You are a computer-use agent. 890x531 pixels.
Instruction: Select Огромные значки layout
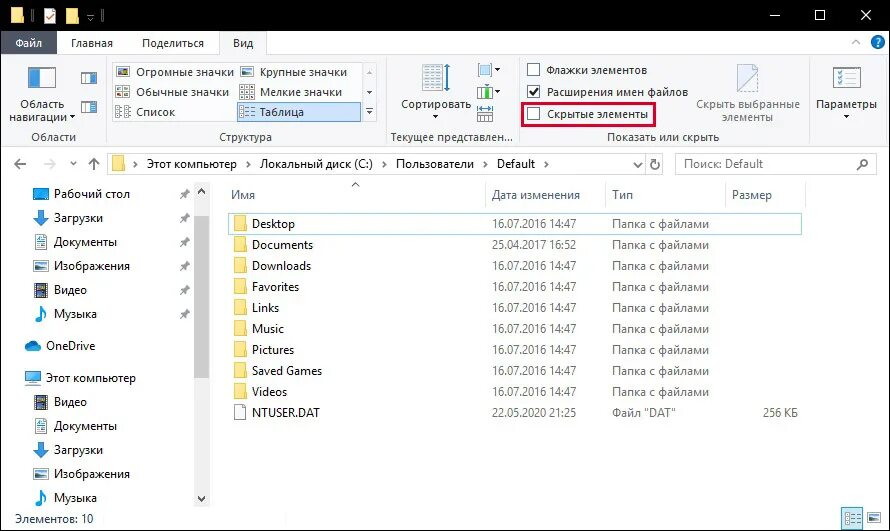pos(174,72)
